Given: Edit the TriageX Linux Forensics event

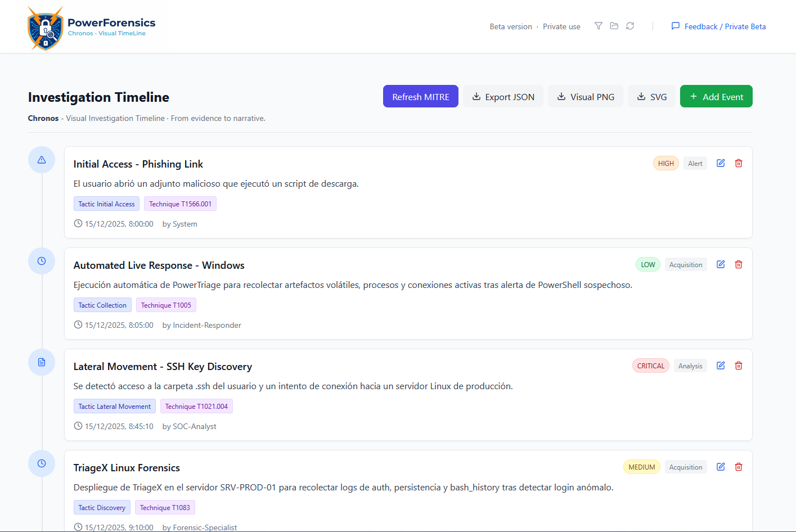Looking at the screenshot, I should 721,467.
